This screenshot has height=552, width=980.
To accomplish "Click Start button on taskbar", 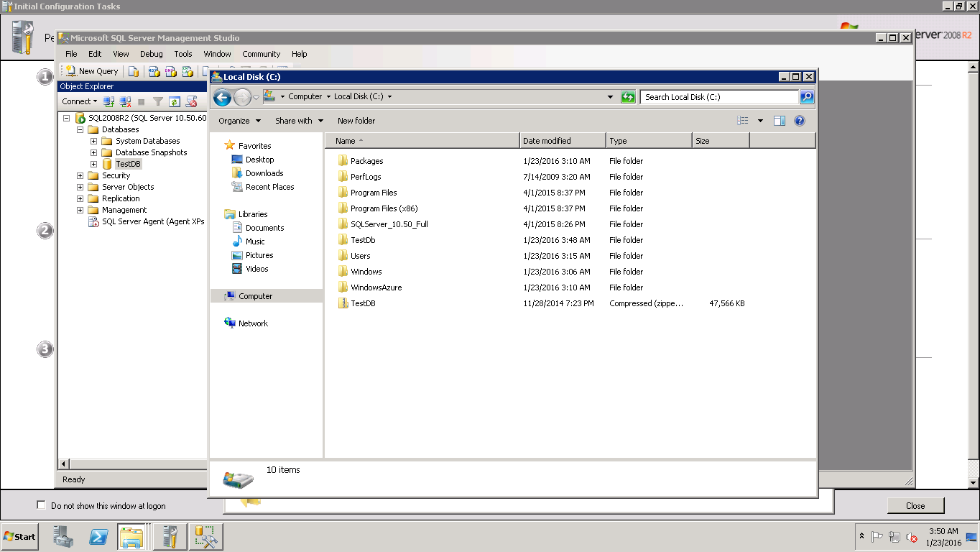I will click(x=19, y=536).
